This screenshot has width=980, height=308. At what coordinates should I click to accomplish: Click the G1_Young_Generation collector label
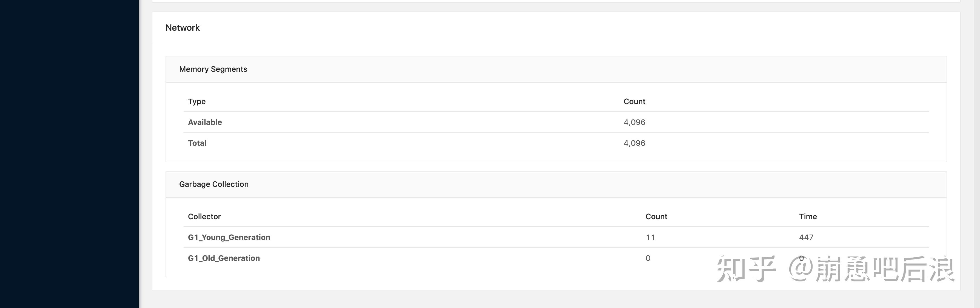[229, 237]
